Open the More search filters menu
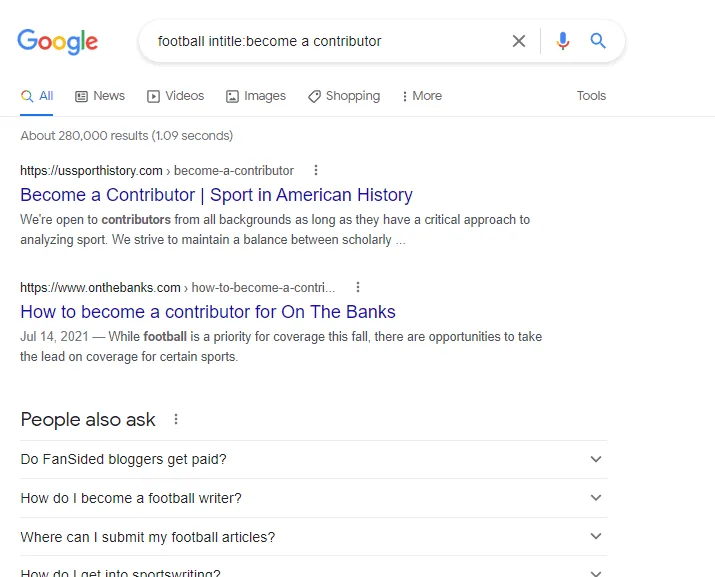 [x=421, y=96]
